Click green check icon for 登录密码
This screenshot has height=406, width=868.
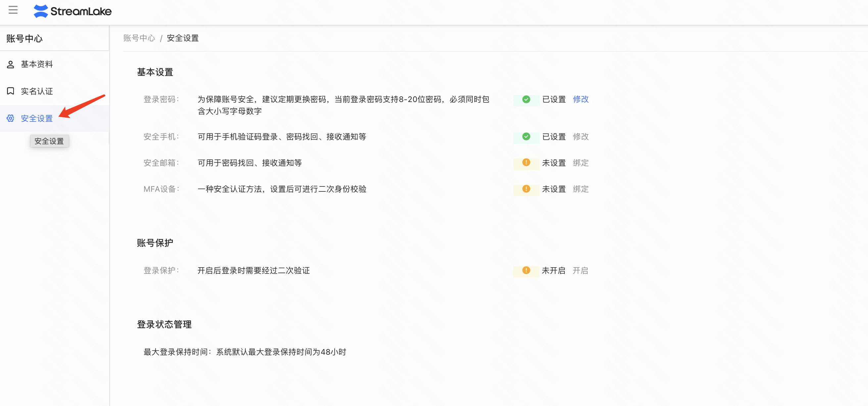tap(526, 99)
